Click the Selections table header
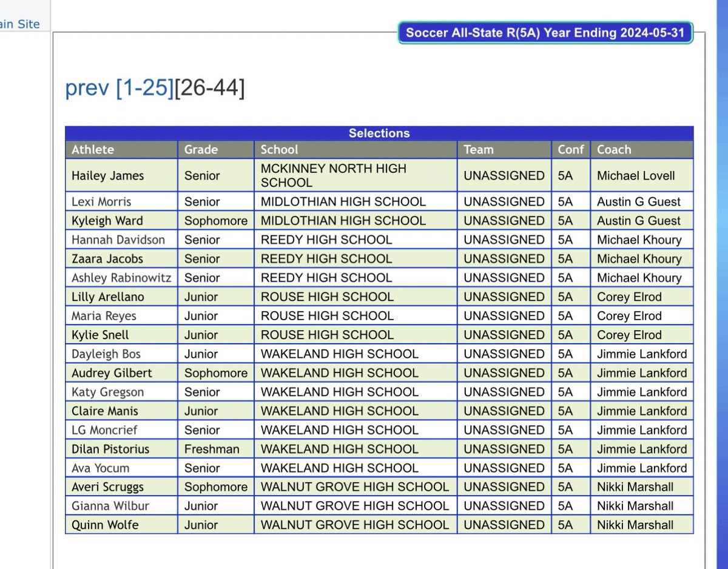The width and height of the screenshot is (728, 569). [x=379, y=133]
